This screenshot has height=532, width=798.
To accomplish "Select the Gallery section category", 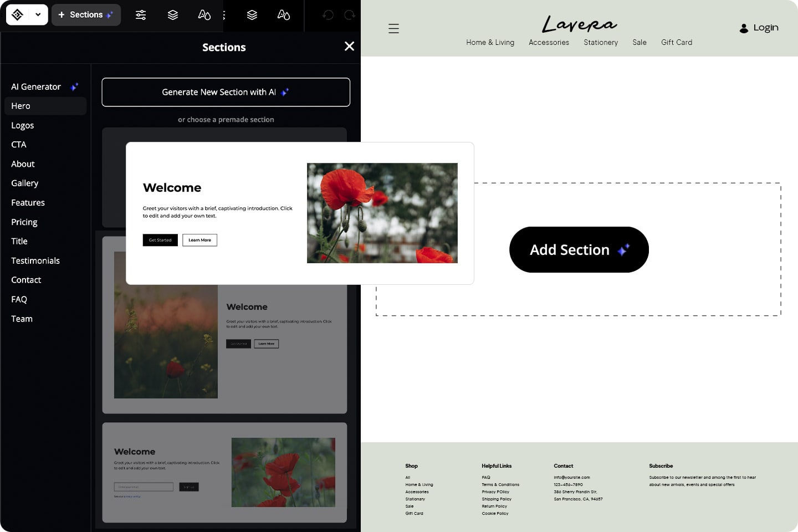I will tap(25, 183).
